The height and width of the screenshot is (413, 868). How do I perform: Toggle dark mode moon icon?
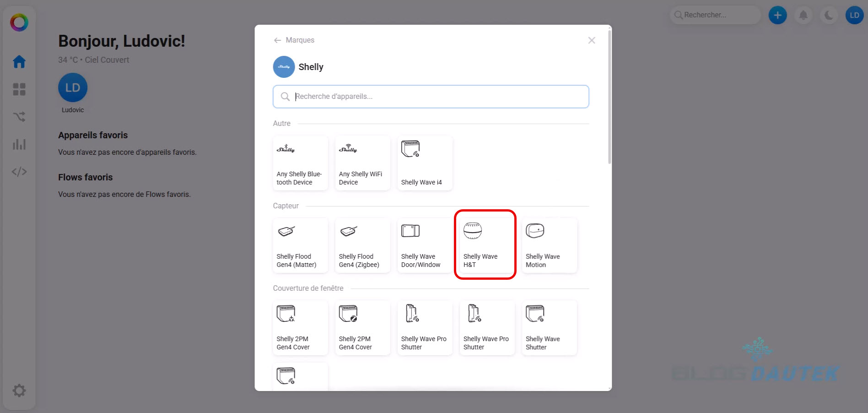point(829,15)
